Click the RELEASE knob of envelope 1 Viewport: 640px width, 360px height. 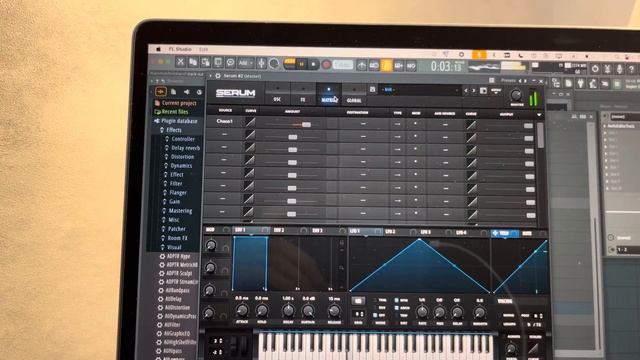point(334,311)
